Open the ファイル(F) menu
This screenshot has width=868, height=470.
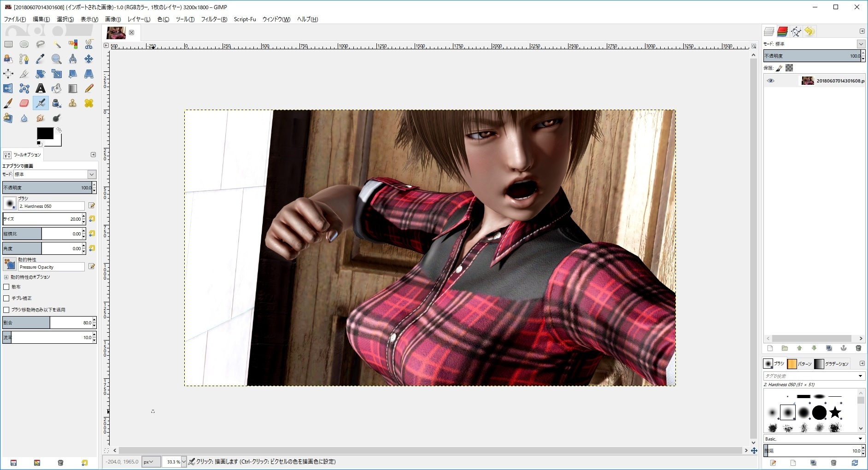tap(15, 19)
